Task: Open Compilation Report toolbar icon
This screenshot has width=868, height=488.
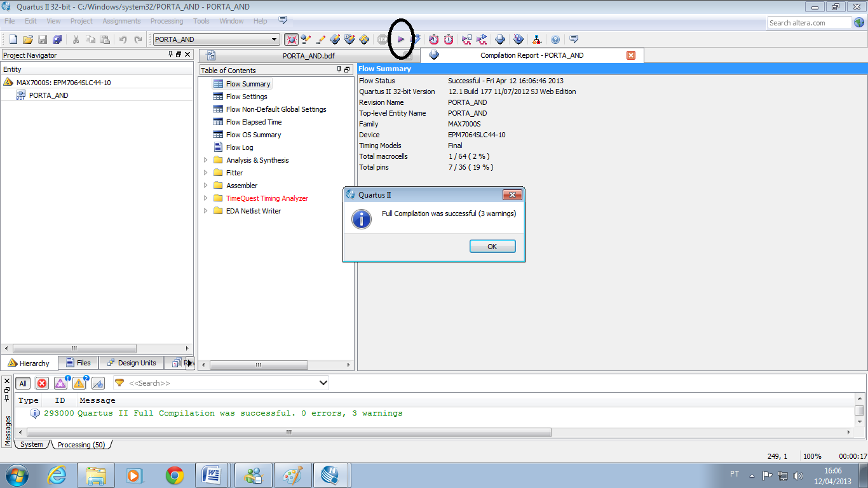Action: tap(501, 39)
